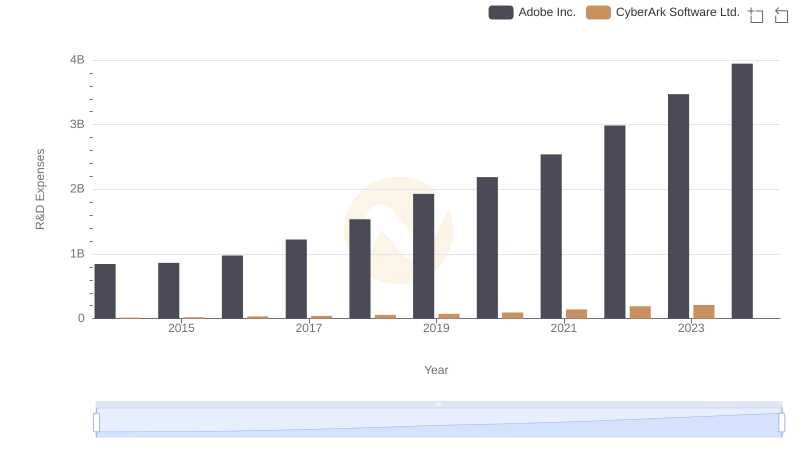Toggle Adobe Inc. series via dark legend swatch
The height and width of the screenshot is (461, 800).
click(x=500, y=13)
